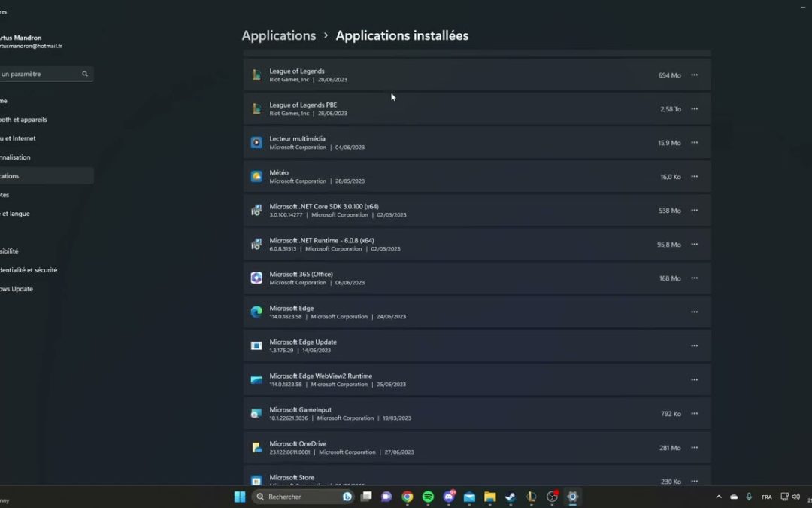Screen dimensions: 812x508
Task: Open options for Microsoft Edge WebView2 Runtime
Action: point(694,380)
